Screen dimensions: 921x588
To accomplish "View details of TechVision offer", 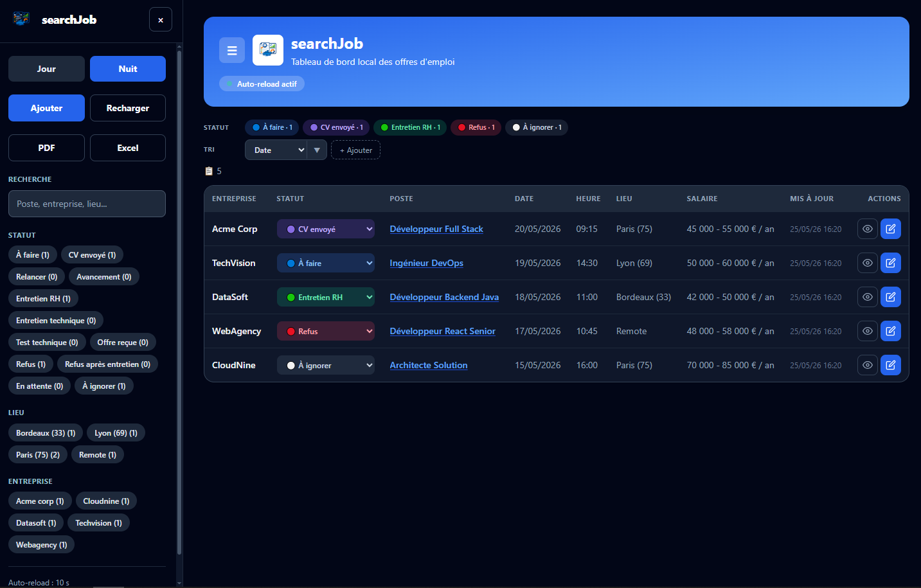I will [868, 263].
